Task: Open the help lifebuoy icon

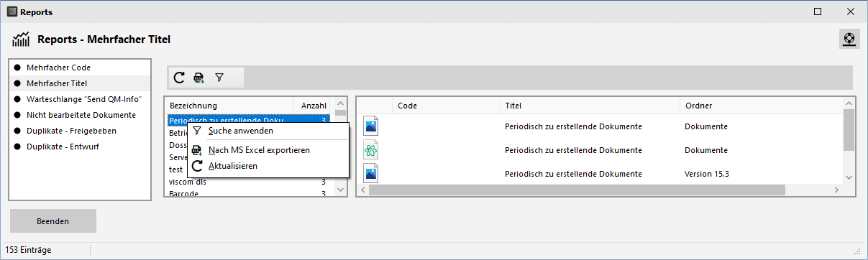Action: pyautogui.click(x=849, y=39)
